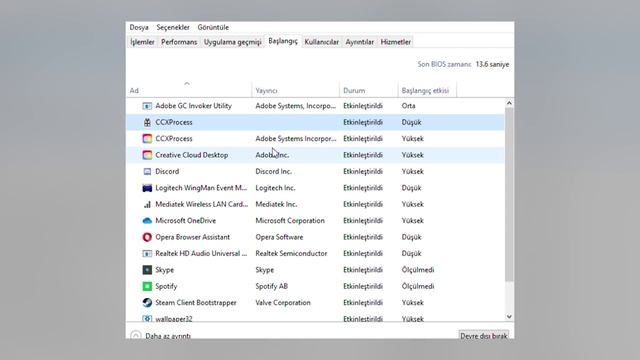Switch to the Uygulama geçmişi tab
Viewport: 640px width, 360px height.
coord(232,42)
